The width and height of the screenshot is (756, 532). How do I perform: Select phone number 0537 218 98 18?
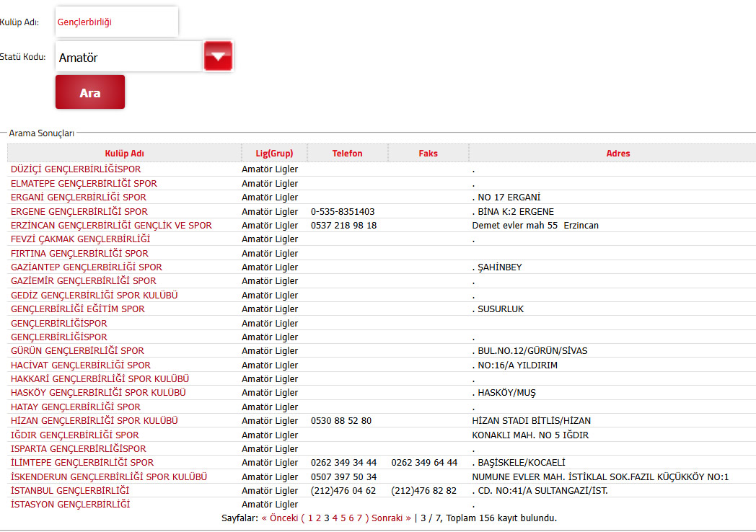344,225
